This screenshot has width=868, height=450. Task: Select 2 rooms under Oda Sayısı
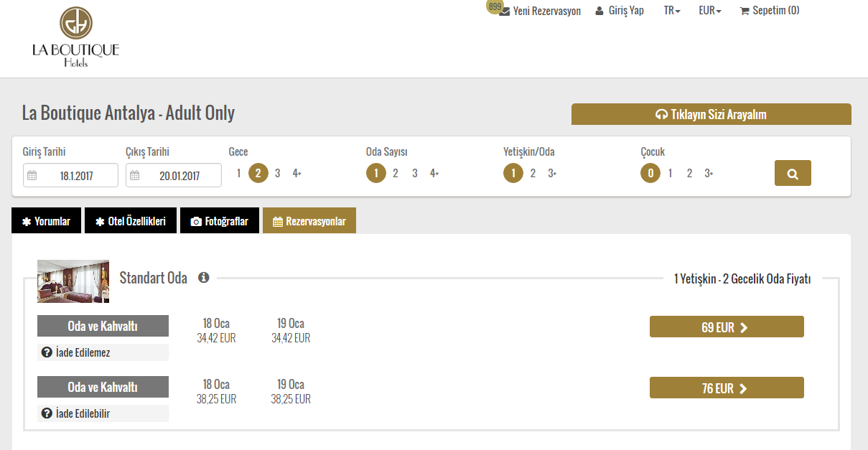[x=395, y=173]
